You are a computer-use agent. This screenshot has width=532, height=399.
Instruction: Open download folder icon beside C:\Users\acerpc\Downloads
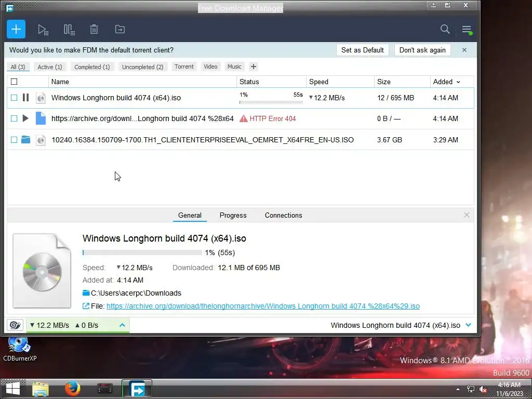pos(86,293)
